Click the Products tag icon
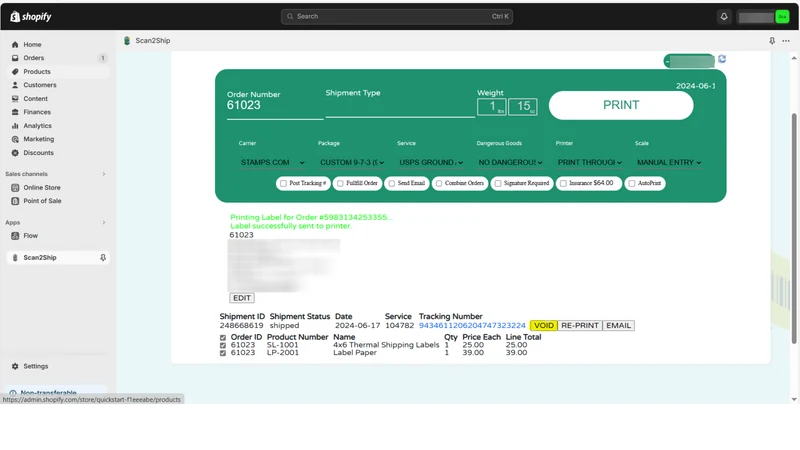Viewport: 800px width, 450px height. tap(15, 72)
